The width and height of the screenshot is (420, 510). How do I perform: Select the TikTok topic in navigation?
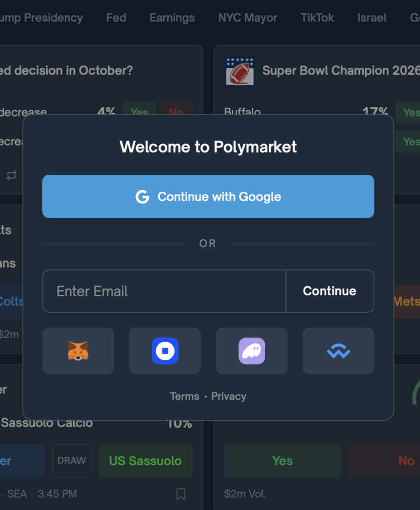[317, 17]
